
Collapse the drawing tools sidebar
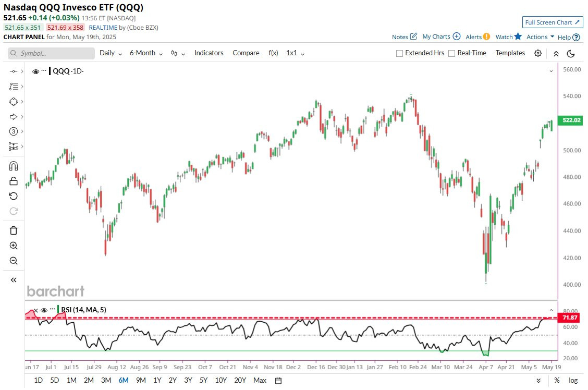(14, 280)
